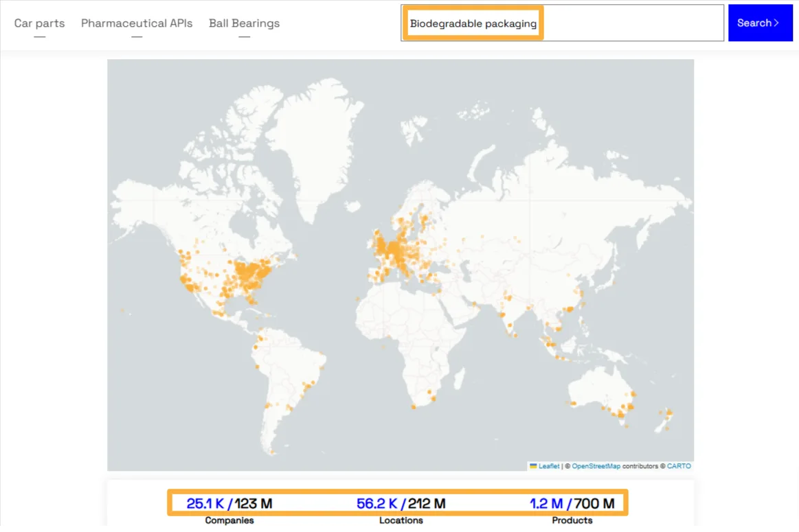
Task: Click the Locations label
Action: (x=401, y=520)
